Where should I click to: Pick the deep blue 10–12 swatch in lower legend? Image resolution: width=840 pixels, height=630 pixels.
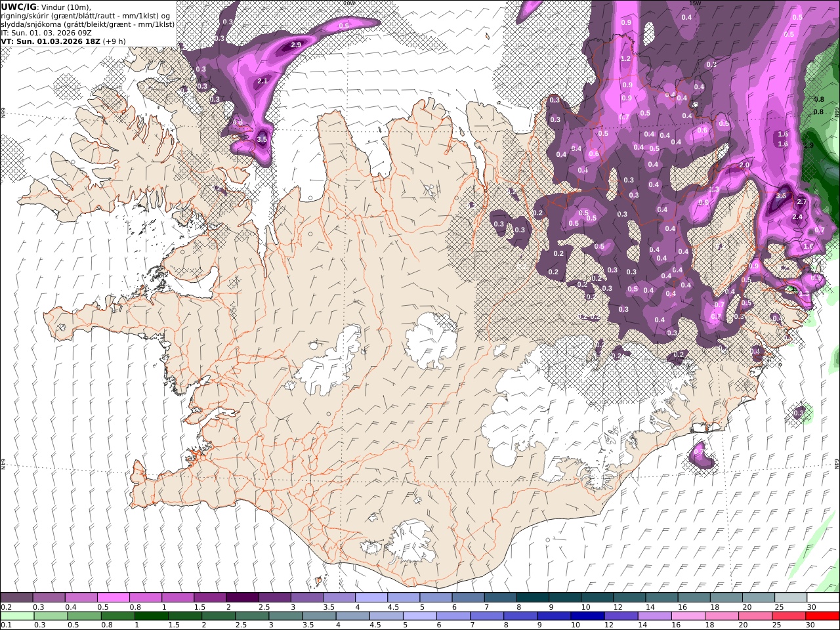[587, 616]
